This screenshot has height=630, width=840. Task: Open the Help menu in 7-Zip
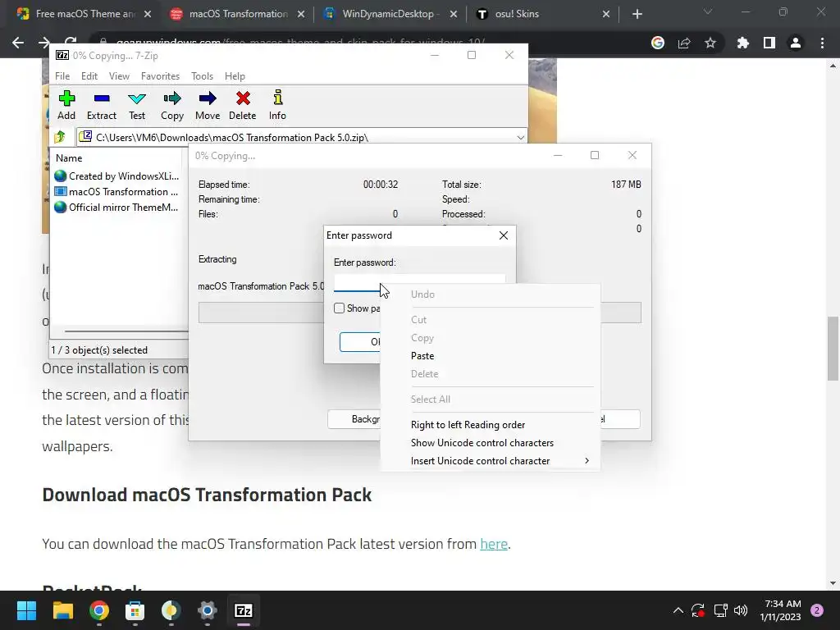235,76
